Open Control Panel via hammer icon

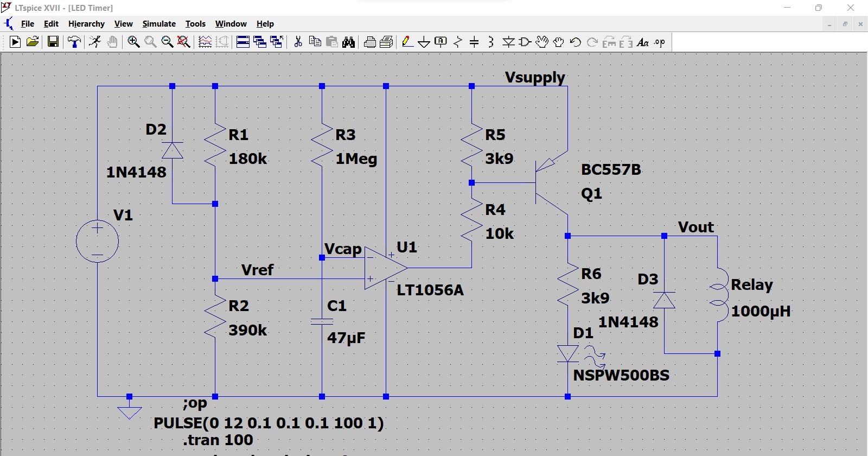point(74,42)
